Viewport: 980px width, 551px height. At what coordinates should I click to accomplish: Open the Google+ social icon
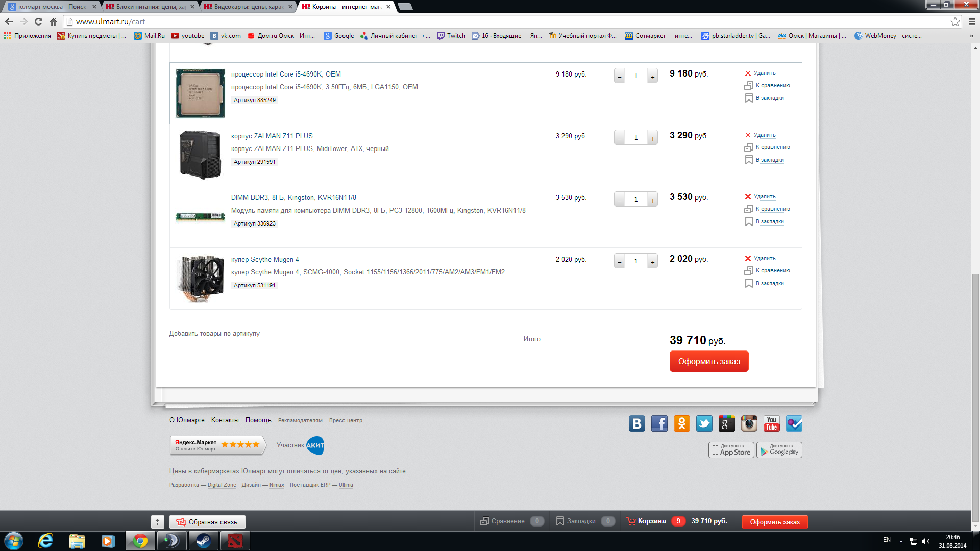coord(726,423)
